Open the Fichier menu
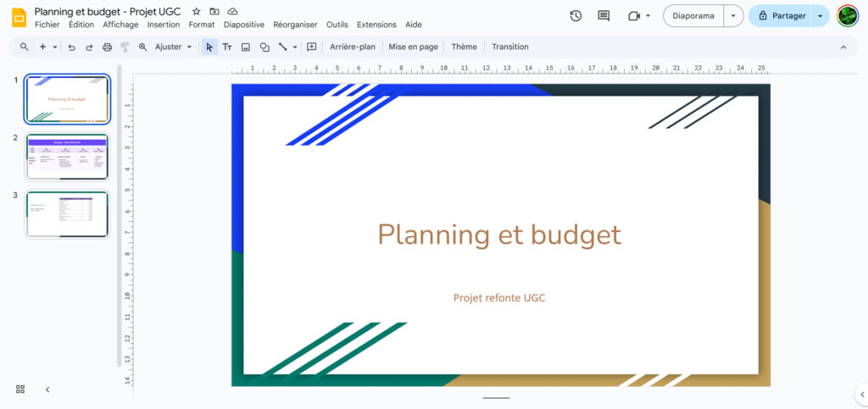Image resolution: width=868 pixels, height=409 pixels. (x=47, y=25)
